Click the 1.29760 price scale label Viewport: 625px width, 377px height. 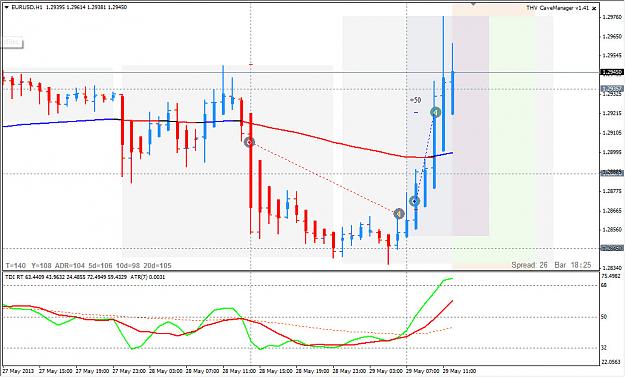click(612, 17)
